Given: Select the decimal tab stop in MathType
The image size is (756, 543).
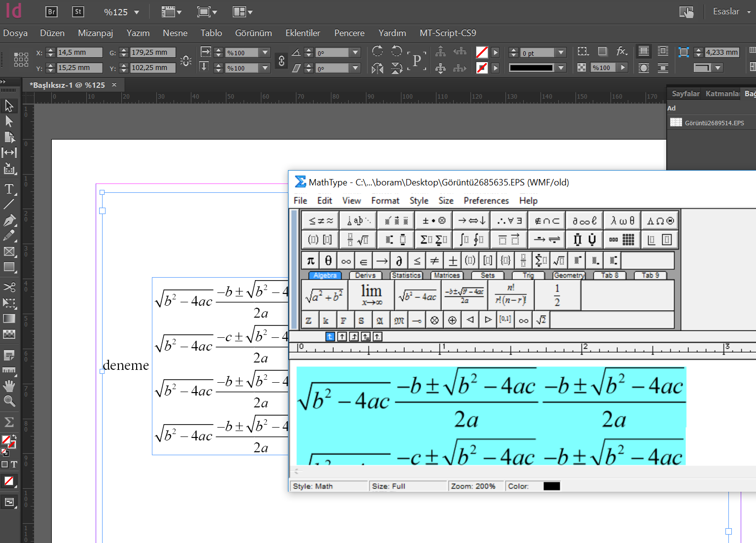Looking at the screenshot, I should click(377, 337).
